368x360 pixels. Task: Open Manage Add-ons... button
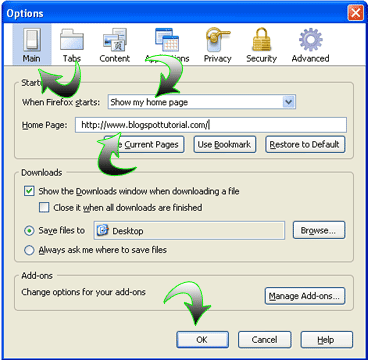[x=305, y=296]
